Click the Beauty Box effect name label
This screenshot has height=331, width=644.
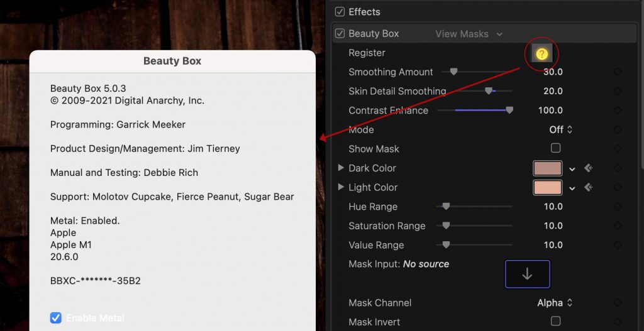tap(374, 34)
